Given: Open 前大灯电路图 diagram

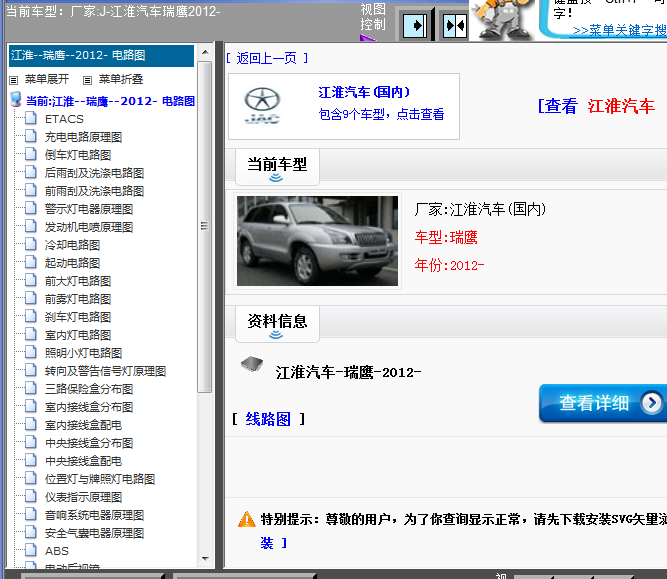Looking at the screenshot, I should (78, 281).
